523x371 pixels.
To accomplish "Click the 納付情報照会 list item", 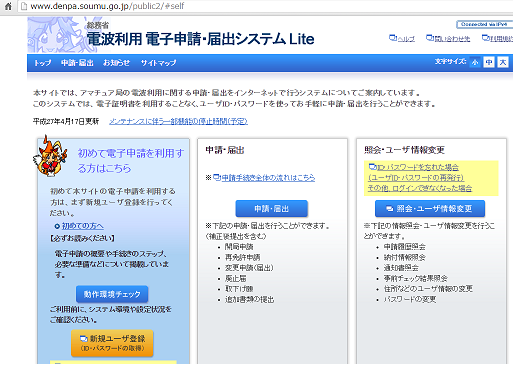I will pyautogui.click(x=405, y=258).
